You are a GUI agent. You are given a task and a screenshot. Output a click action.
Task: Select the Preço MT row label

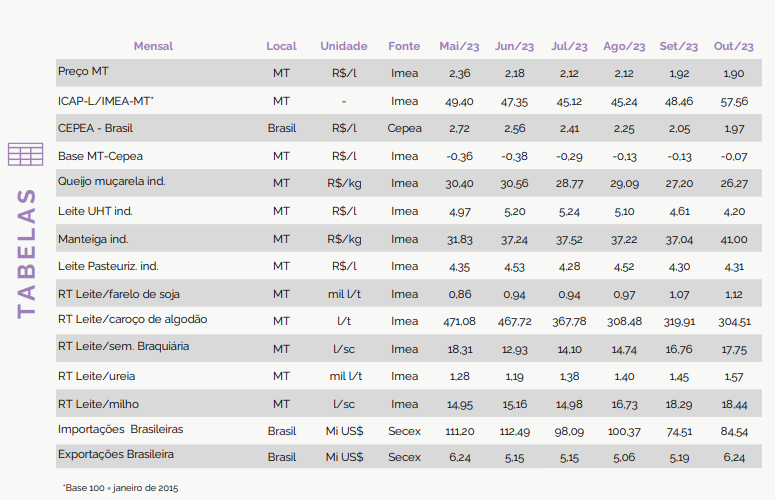tap(83, 72)
